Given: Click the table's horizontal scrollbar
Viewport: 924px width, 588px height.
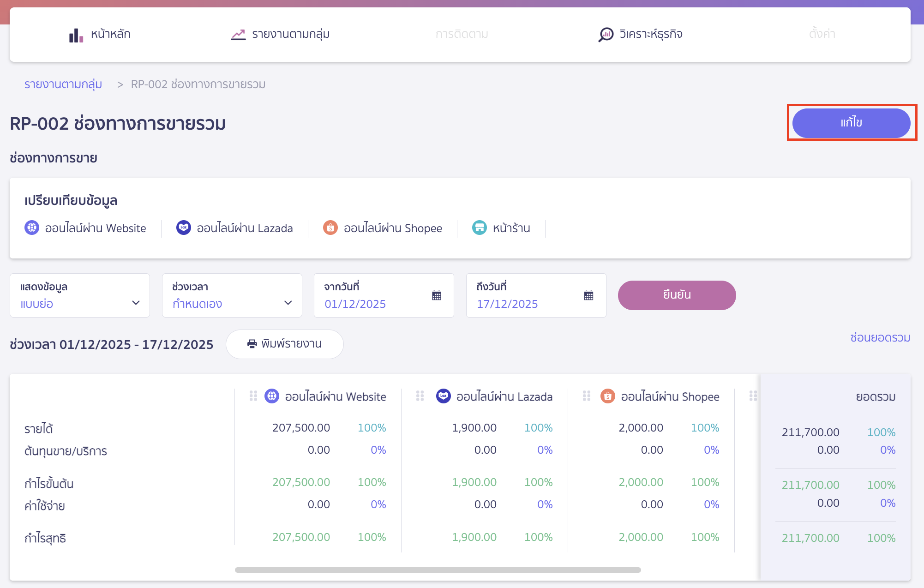Looking at the screenshot, I should point(438,570).
